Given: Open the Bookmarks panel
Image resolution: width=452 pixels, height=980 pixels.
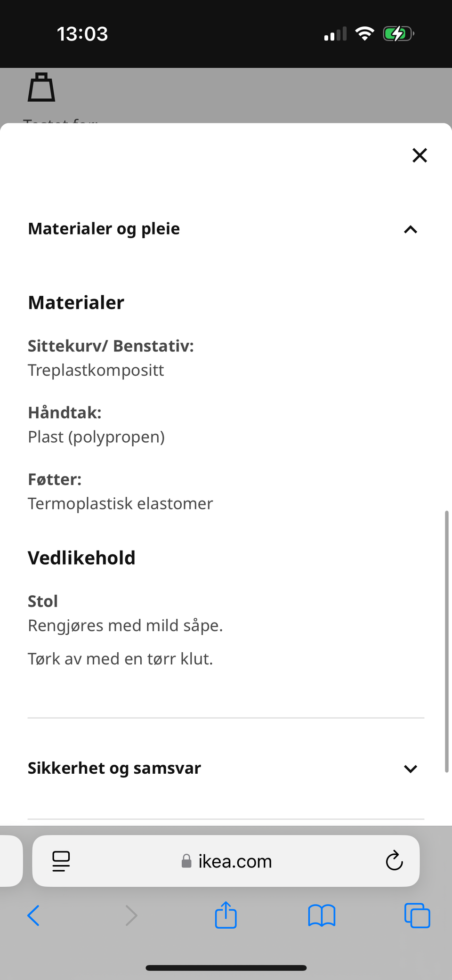Looking at the screenshot, I should [321, 914].
